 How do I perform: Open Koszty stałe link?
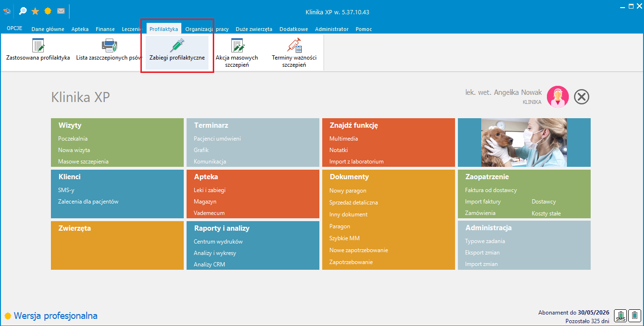(x=546, y=214)
